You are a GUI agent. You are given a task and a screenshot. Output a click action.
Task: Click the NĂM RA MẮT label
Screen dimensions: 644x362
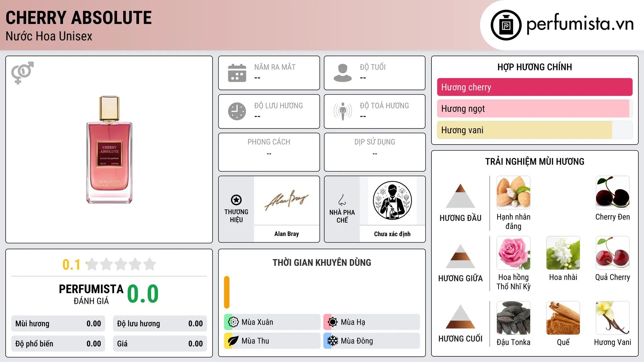pos(275,67)
